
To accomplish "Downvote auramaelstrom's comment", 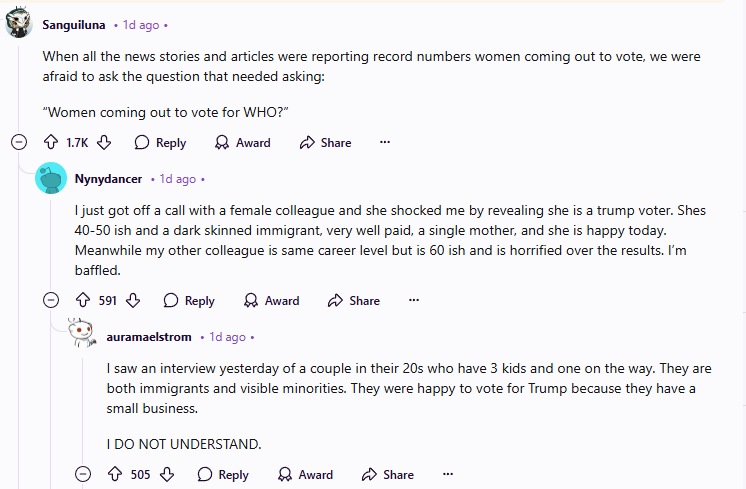I will (166, 474).
